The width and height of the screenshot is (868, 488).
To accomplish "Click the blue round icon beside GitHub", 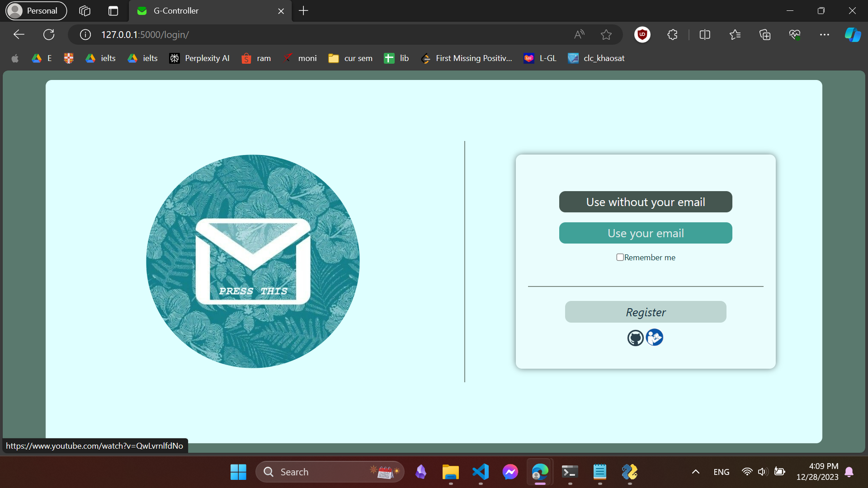I will [x=655, y=338].
